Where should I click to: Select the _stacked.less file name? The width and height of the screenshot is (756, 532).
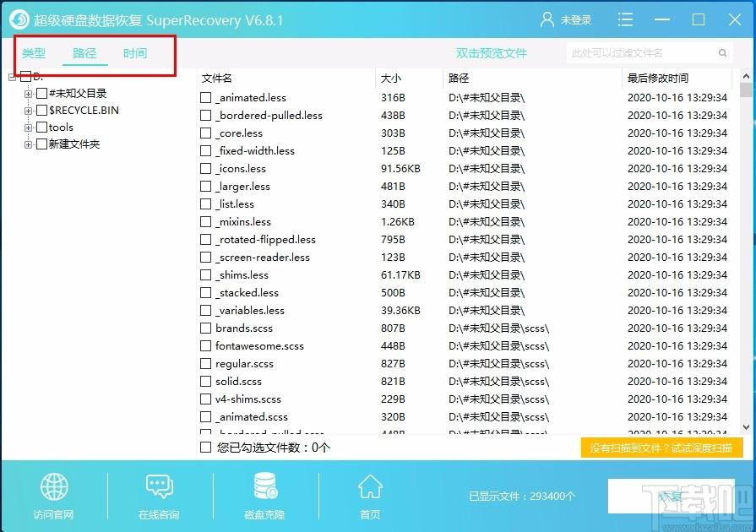tap(247, 293)
